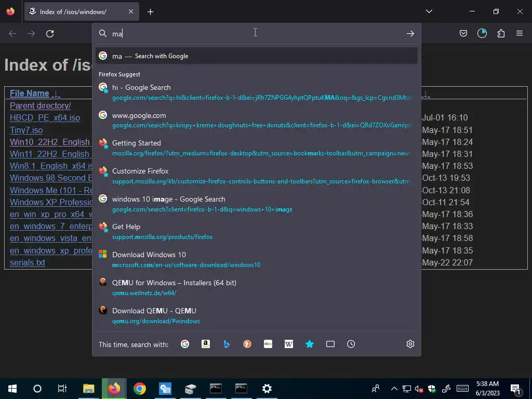This screenshot has height=399, width=532.
Task: Sort by the File Name column header
Action: point(30,94)
